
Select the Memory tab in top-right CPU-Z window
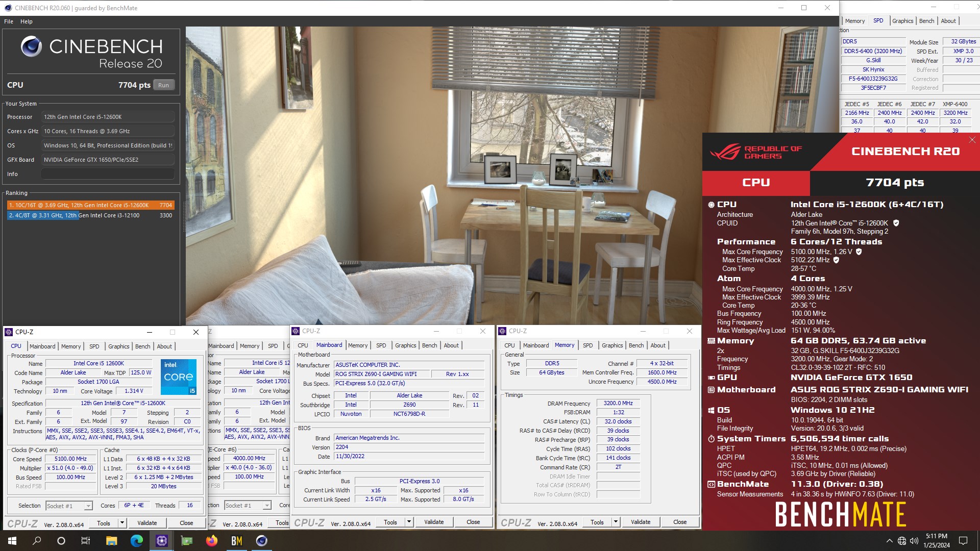855,21
